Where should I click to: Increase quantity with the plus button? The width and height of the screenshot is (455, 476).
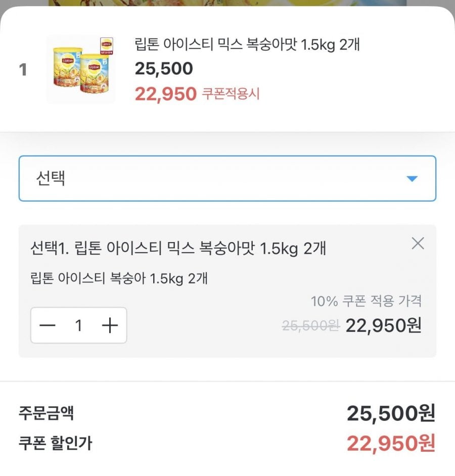pyautogui.click(x=110, y=325)
